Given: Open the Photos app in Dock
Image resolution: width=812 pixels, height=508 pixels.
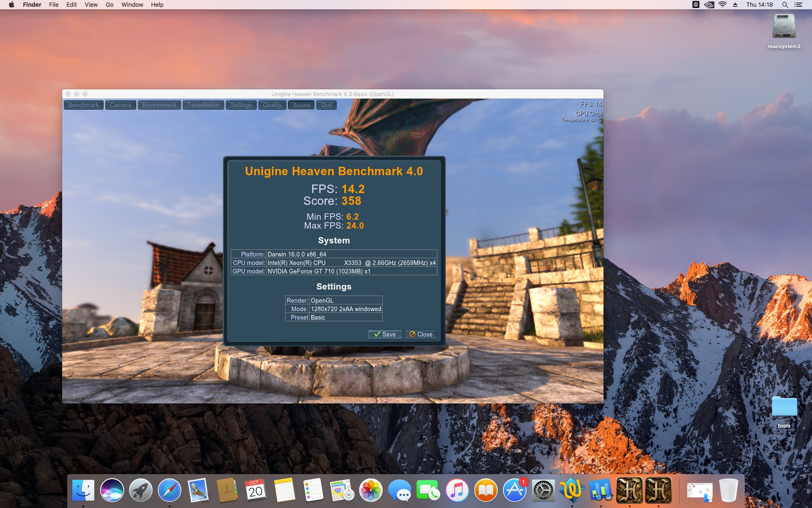Looking at the screenshot, I should pos(371,490).
